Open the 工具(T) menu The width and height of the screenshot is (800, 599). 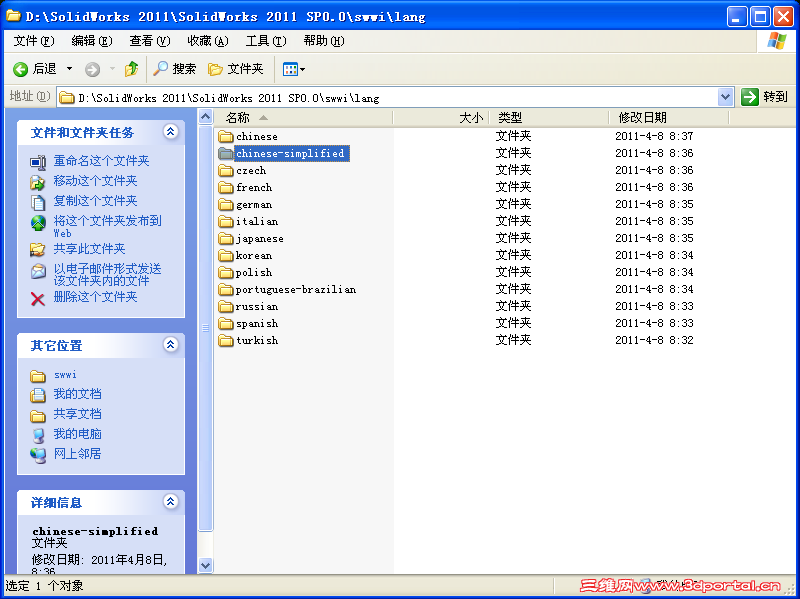pos(266,41)
